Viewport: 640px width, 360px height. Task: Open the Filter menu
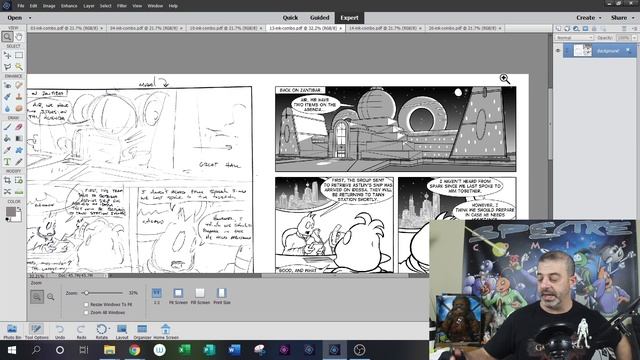pos(122,6)
